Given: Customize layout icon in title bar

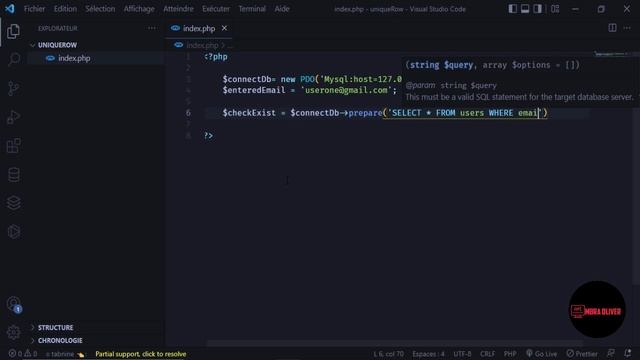Looking at the screenshot, I should (x=555, y=9).
